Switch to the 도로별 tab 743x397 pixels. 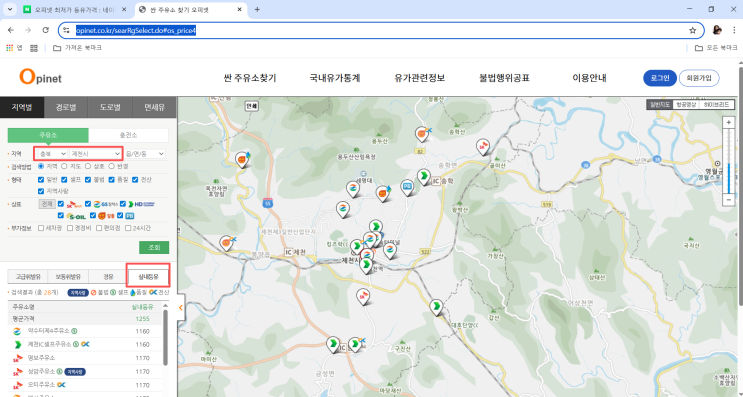110,108
